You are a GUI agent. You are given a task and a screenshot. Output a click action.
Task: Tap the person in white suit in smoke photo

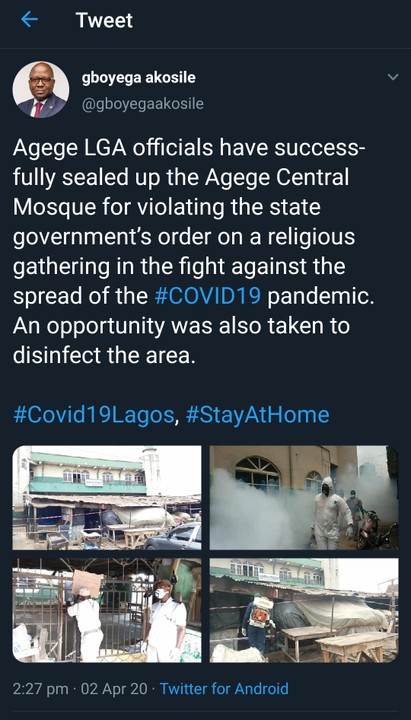pos(329,513)
